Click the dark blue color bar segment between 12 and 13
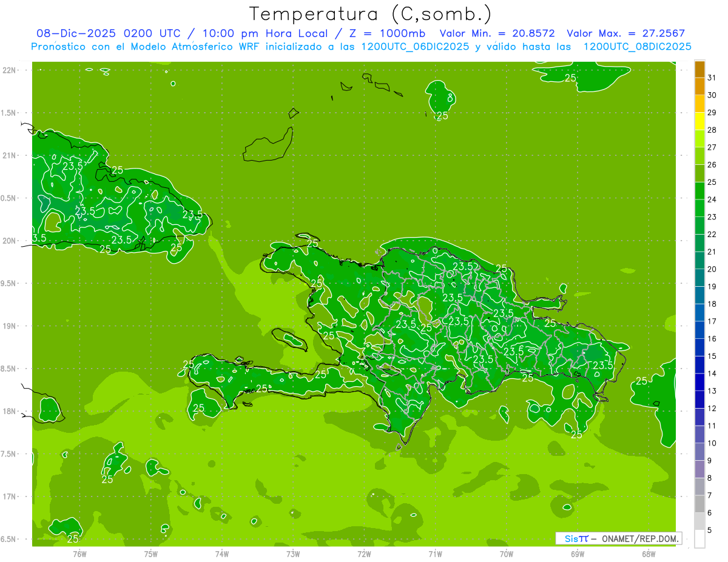The width and height of the screenshot is (728, 562). pos(699,400)
